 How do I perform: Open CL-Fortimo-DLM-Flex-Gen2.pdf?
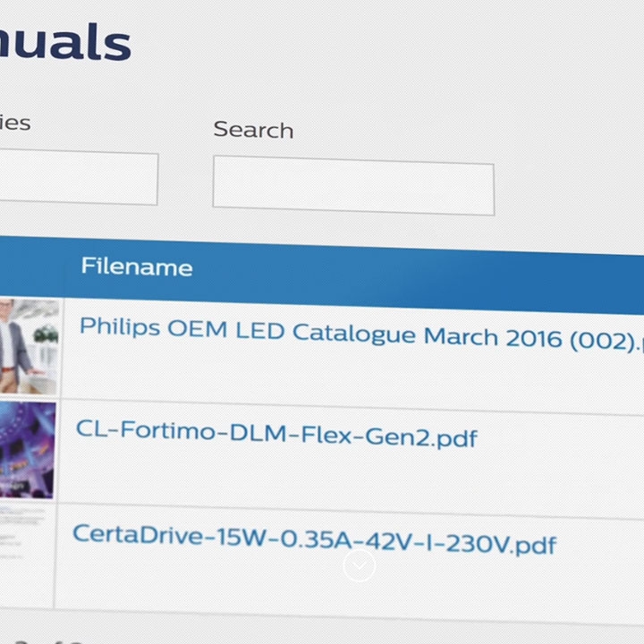(x=276, y=434)
